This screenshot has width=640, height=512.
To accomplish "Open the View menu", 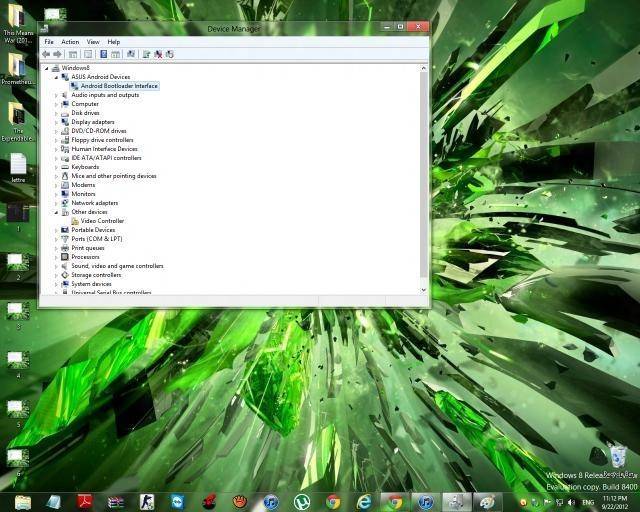I will pos(93,42).
